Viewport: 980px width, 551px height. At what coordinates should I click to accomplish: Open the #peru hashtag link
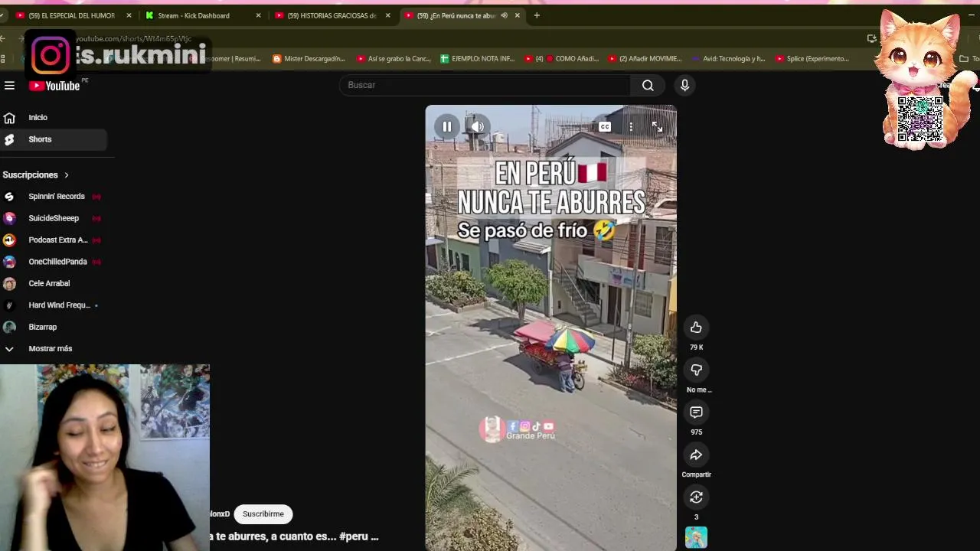(x=354, y=536)
